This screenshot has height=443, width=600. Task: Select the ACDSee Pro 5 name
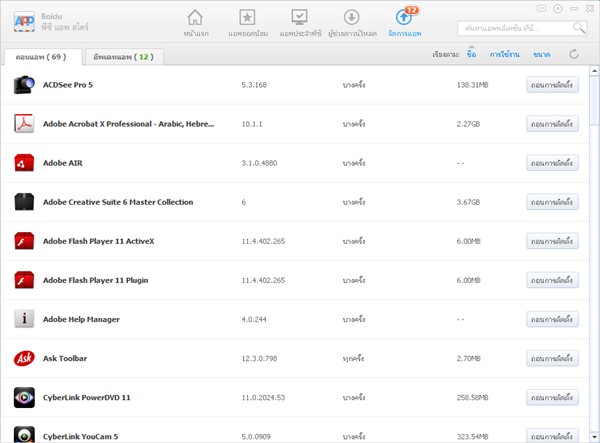[x=68, y=85]
